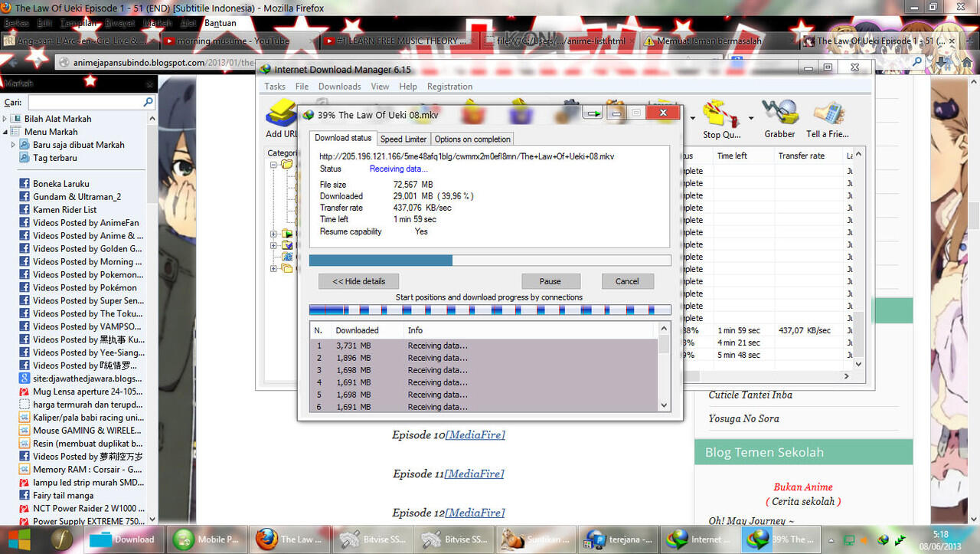The width and height of the screenshot is (980, 554).
Task: Open Episode 10 MediaFire link
Action: pos(475,434)
